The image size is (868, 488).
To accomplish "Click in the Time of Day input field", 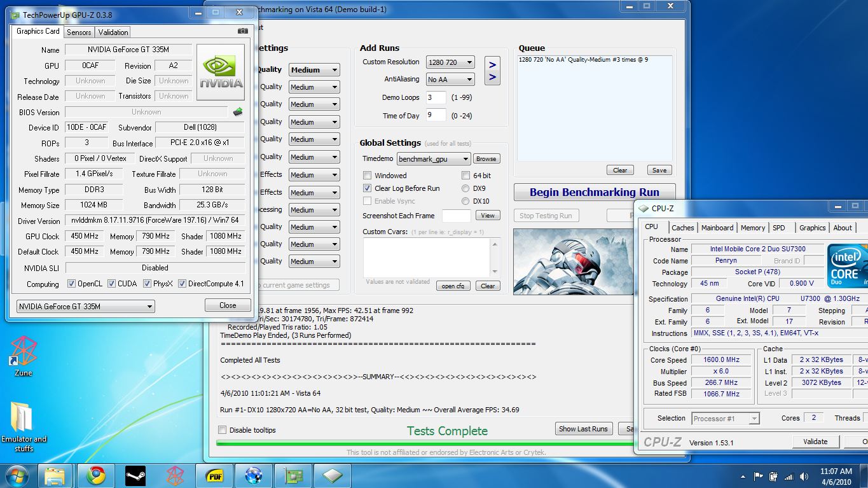I will tap(436, 116).
